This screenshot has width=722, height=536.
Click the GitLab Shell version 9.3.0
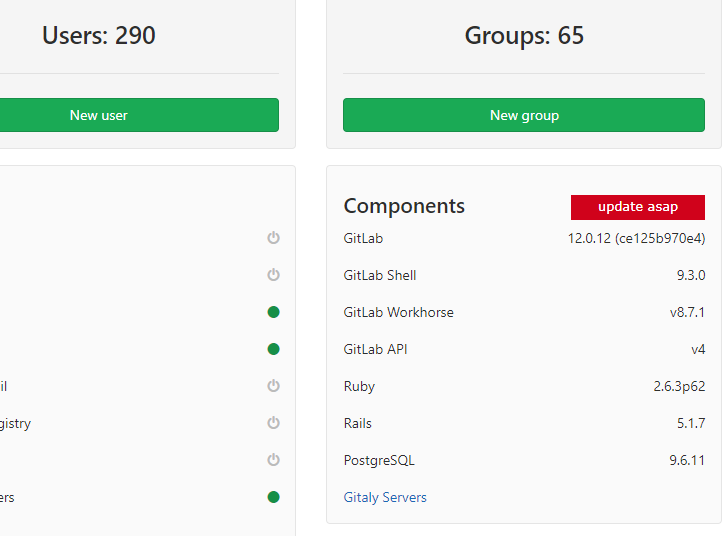(x=690, y=275)
